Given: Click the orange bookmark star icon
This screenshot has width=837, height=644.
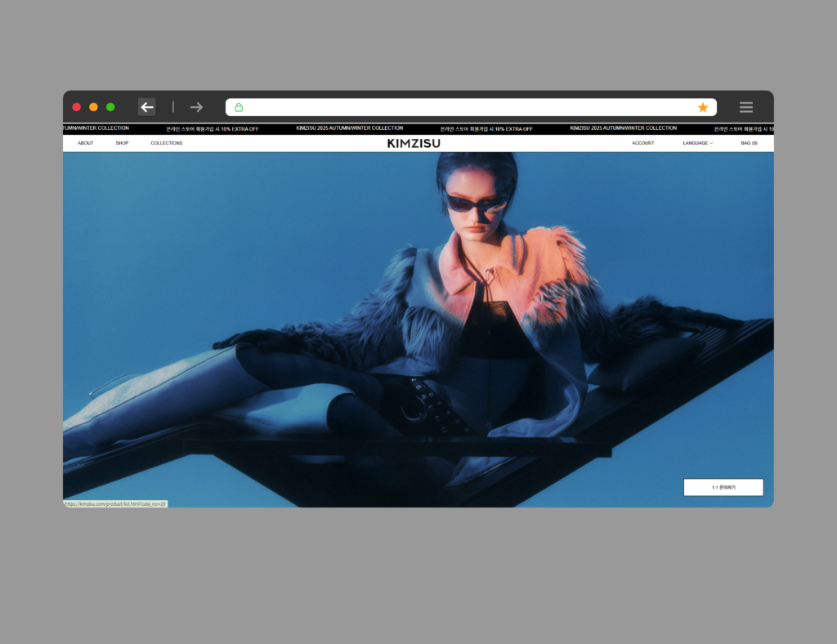Looking at the screenshot, I should point(703,107).
